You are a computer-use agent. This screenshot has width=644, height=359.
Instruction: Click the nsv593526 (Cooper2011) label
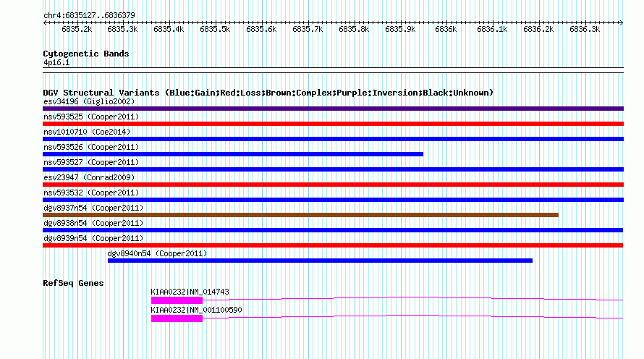coord(91,147)
